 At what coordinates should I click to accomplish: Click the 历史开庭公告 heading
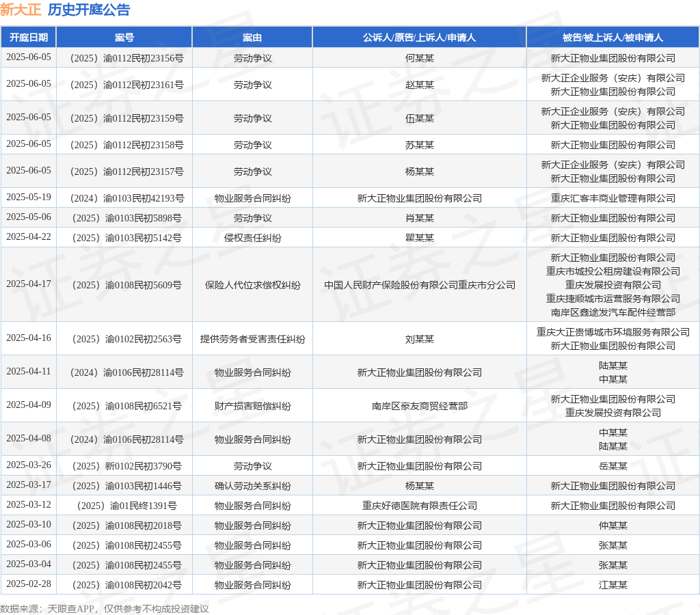pyautogui.click(x=89, y=10)
